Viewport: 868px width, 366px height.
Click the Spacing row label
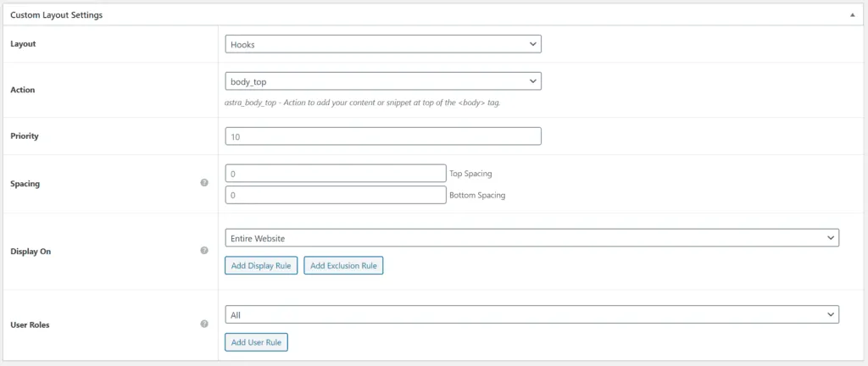(x=25, y=184)
